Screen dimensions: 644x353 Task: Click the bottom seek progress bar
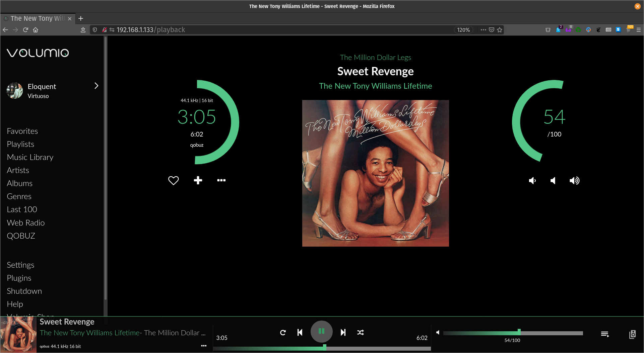click(x=322, y=348)
